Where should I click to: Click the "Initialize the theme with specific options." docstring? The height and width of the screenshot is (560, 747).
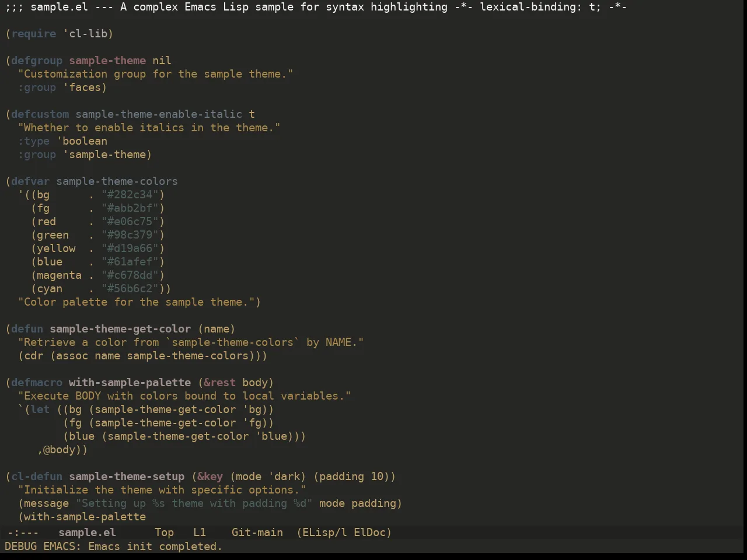pyautogui.click(x=162, y=490)
